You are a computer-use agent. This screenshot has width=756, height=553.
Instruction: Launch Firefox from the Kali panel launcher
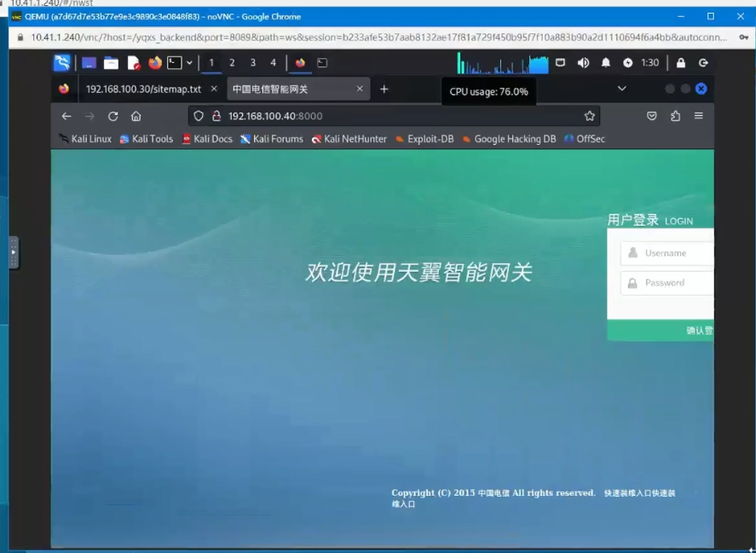coord(155,63)
